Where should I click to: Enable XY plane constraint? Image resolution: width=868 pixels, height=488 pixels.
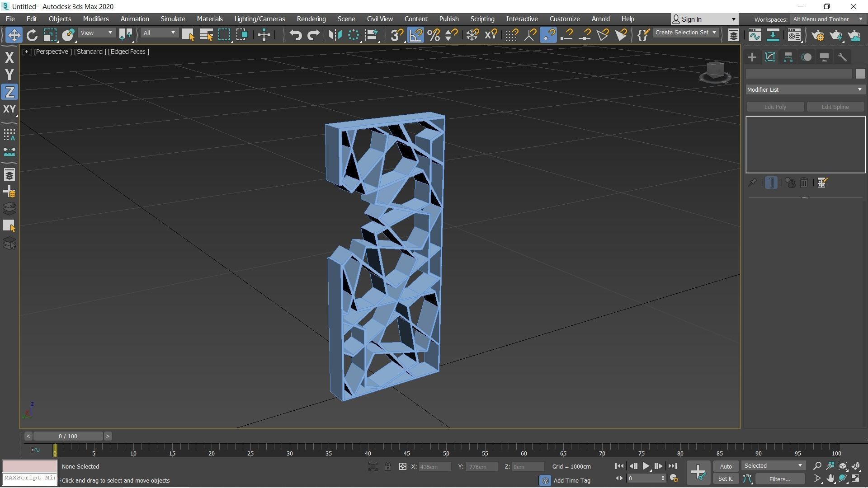[9, 109]
